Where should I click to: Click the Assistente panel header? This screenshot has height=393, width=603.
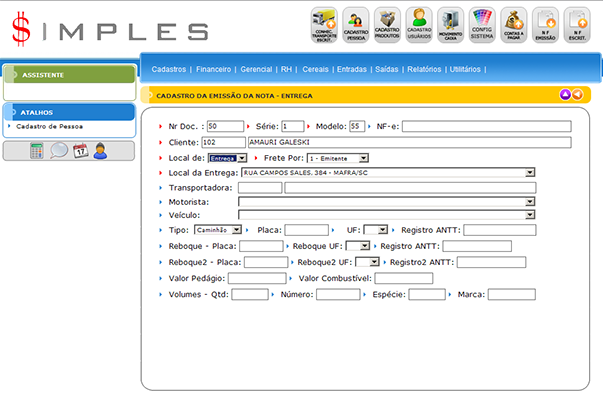70,75
